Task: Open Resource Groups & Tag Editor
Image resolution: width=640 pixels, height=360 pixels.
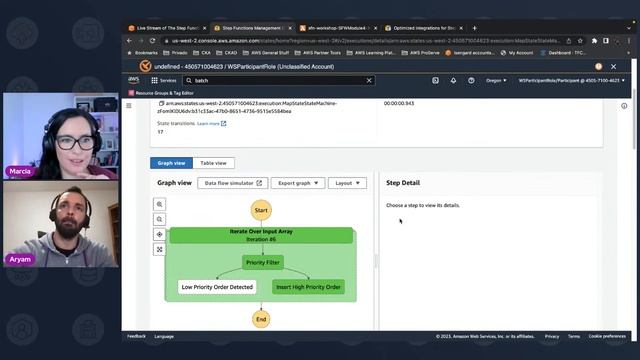Action: [x=161, y=93]
